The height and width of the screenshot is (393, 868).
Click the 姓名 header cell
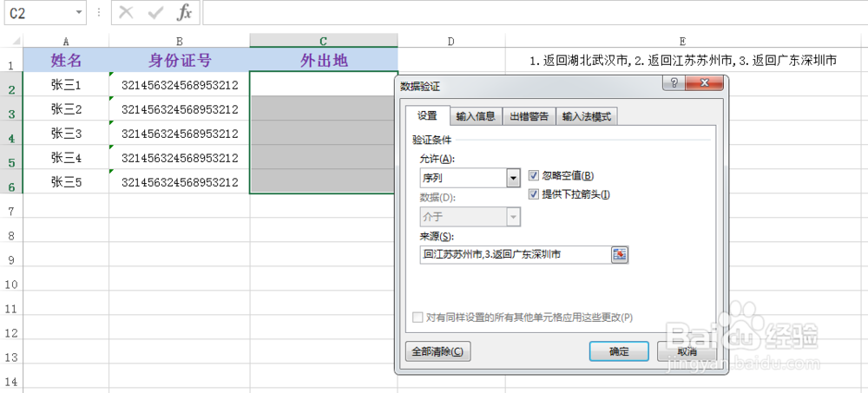pyautogui.click(x=66, y=60)
